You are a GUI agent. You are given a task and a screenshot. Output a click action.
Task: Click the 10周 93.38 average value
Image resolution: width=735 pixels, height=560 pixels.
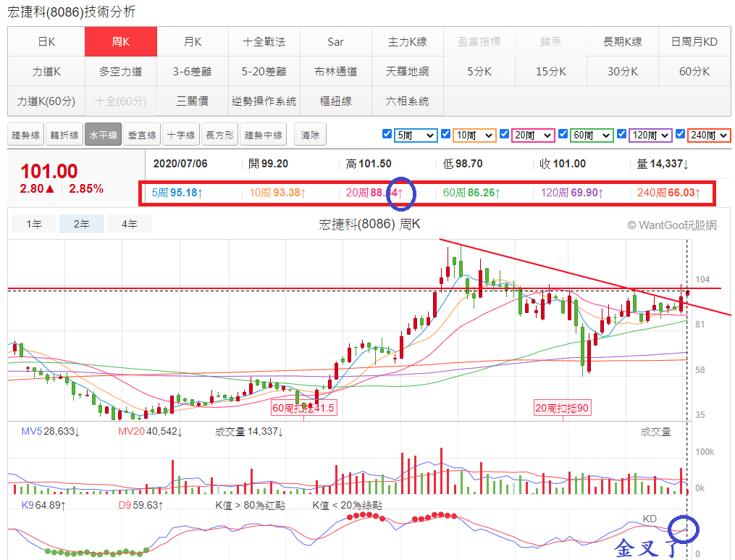click(x=277, y=193)
